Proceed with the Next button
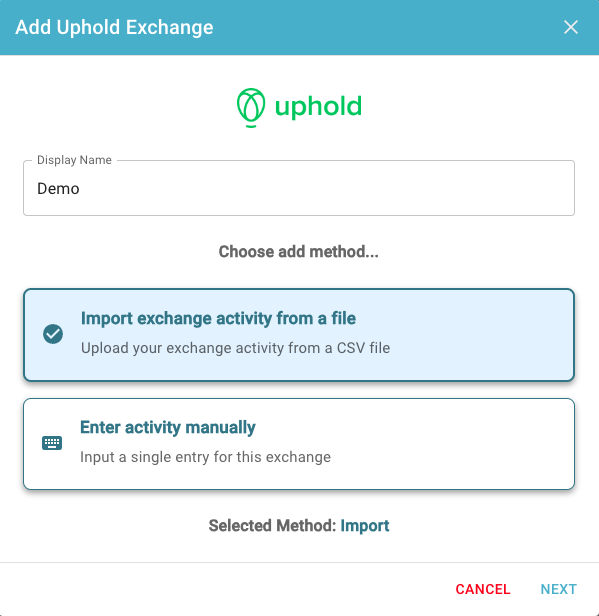The width and height of the screenshot is (599, 616). pyautogui.click(x=558, y=589)
